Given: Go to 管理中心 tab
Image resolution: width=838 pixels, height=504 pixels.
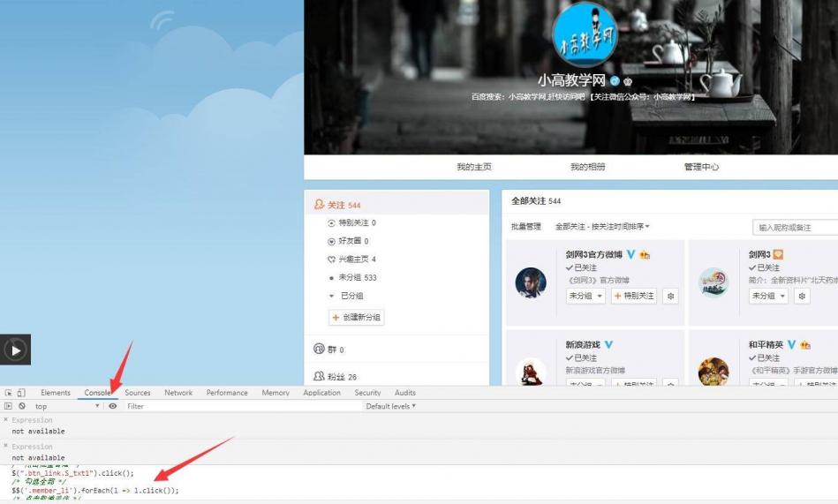Looking at the screenshot, I should [x=702, y=167].
